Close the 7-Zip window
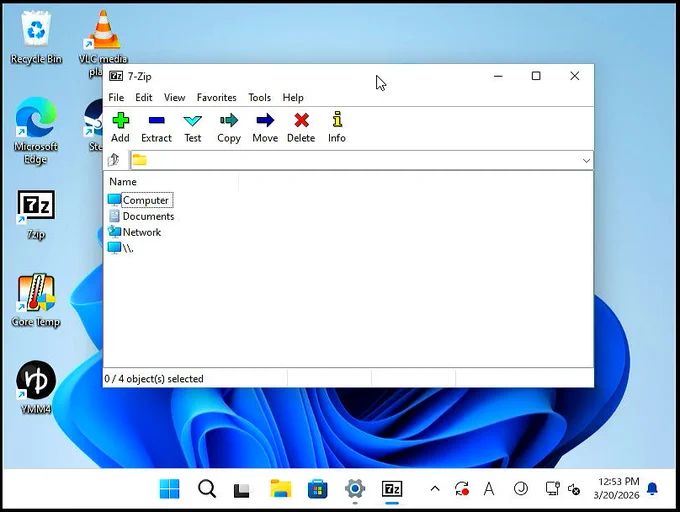Image resolution: width=680 pixels, height=512 pixels. tap(575, 76)
